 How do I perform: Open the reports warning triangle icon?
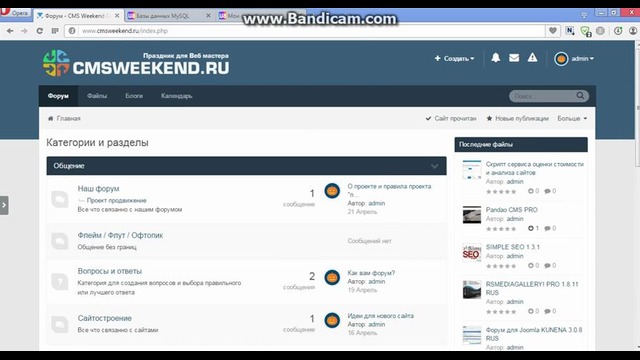[532, 58]
